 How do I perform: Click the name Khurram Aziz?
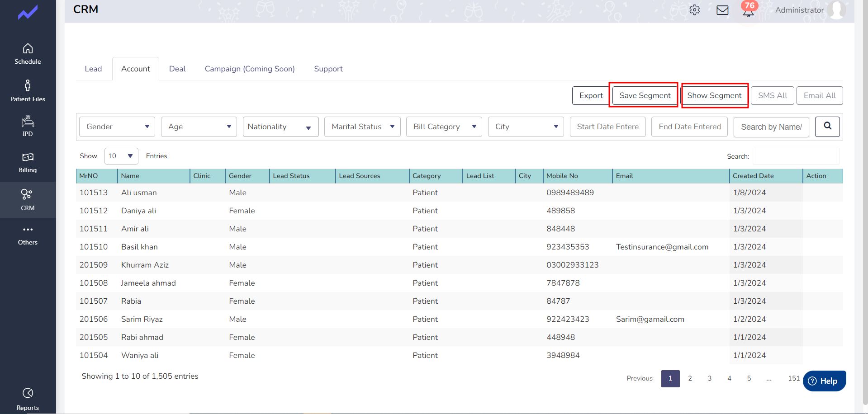(x=145, y=265)
